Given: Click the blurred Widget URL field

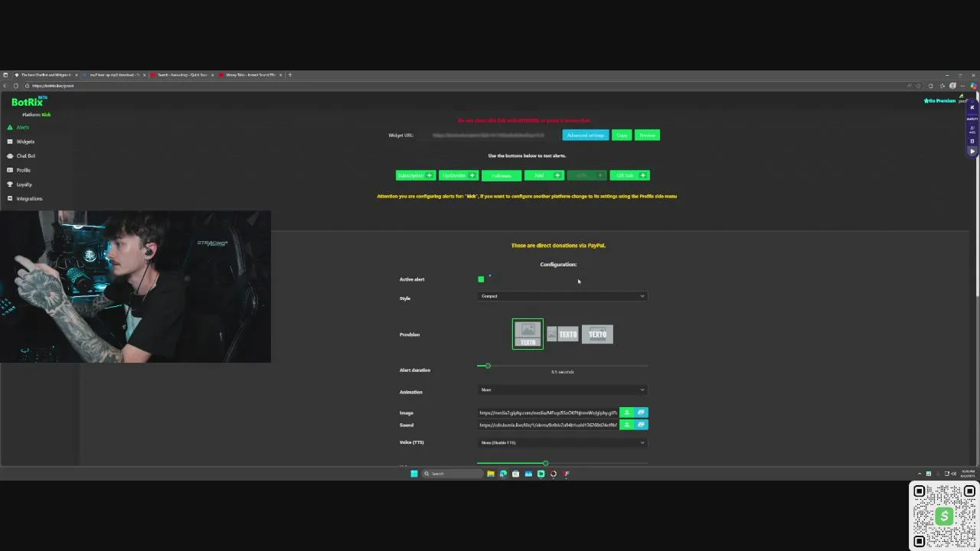Looking at the screenshot, I should 488,135.
